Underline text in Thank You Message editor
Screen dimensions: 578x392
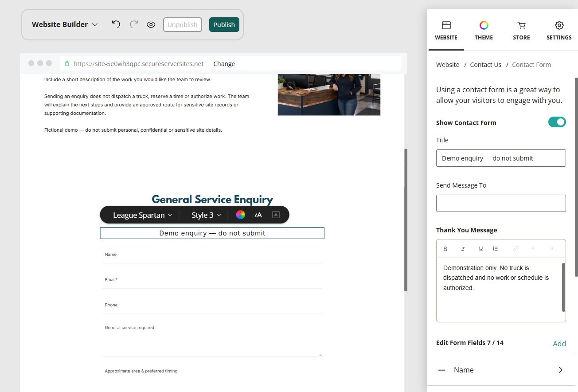tap(481, 249)
